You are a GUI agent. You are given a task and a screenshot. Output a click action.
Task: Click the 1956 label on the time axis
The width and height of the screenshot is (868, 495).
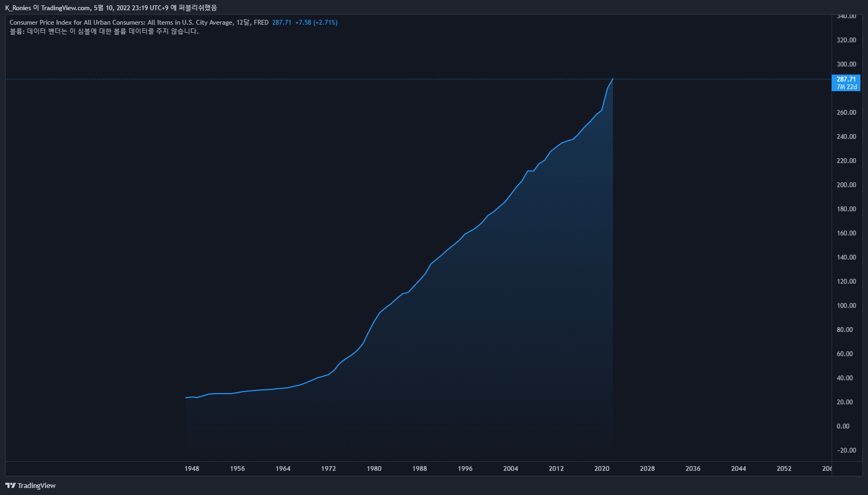[x=237, y=469]
